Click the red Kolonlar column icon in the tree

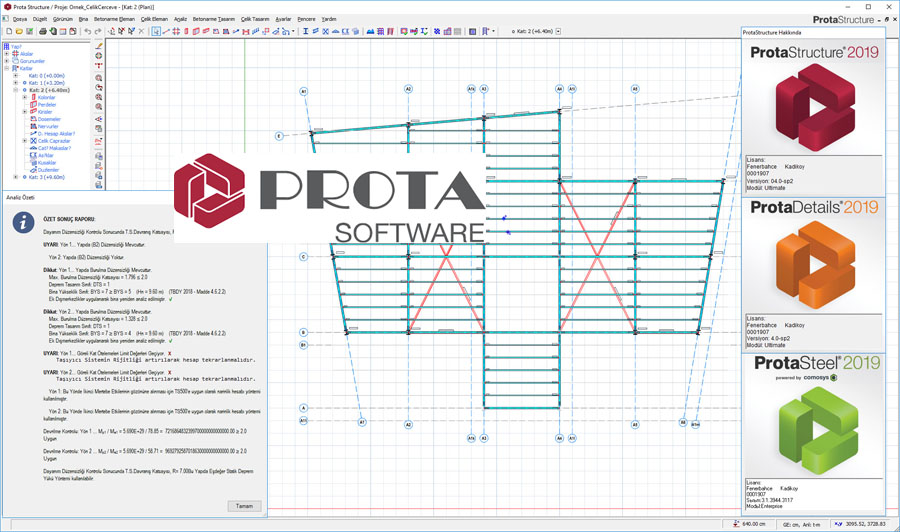click(x=33, y=97)
